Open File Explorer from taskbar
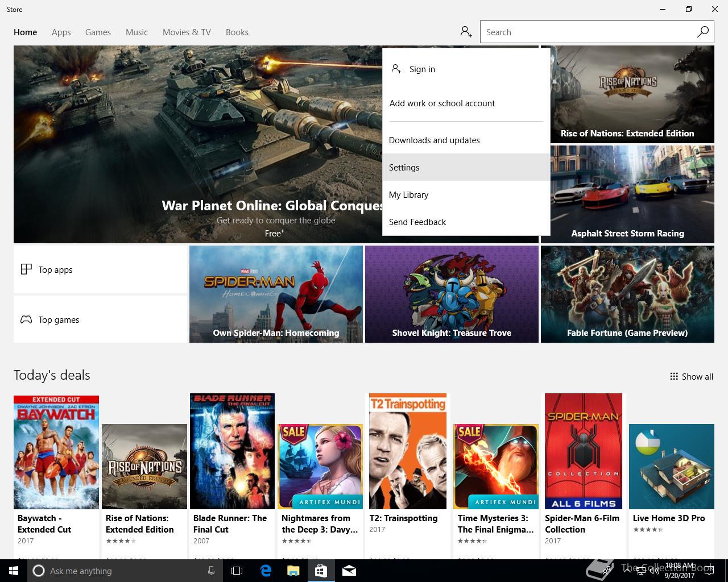 (293, 571)
